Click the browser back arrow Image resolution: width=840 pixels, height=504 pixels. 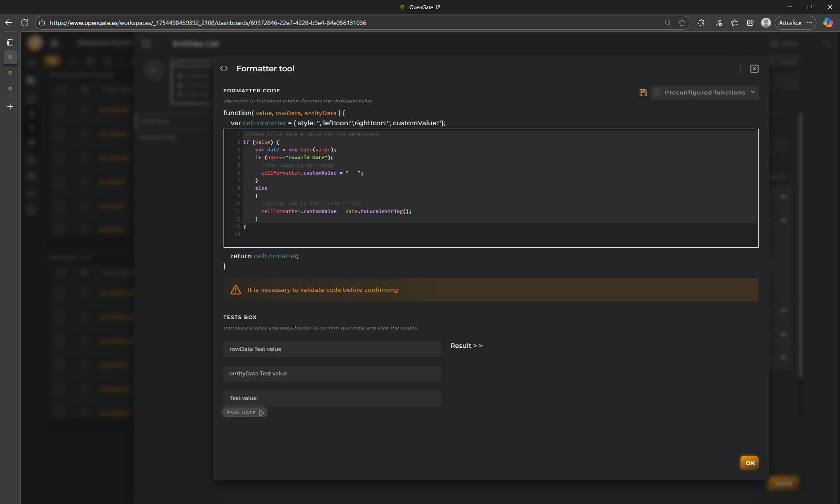[x=9, y=23]
